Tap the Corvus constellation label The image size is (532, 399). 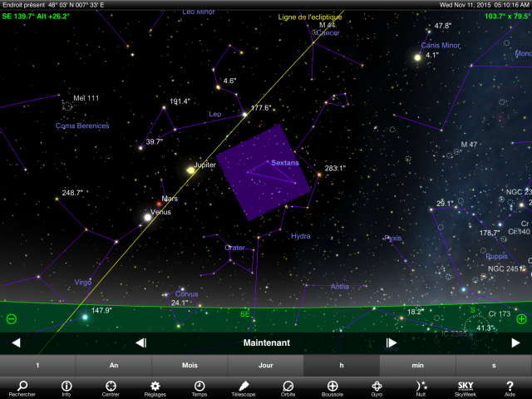(x=186, y=293)
